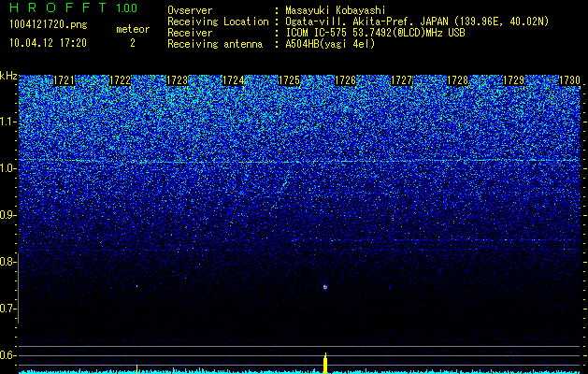Screen dimensions: 588x374
Task: Click the 1724 time marker
Action: click(233, 80)
